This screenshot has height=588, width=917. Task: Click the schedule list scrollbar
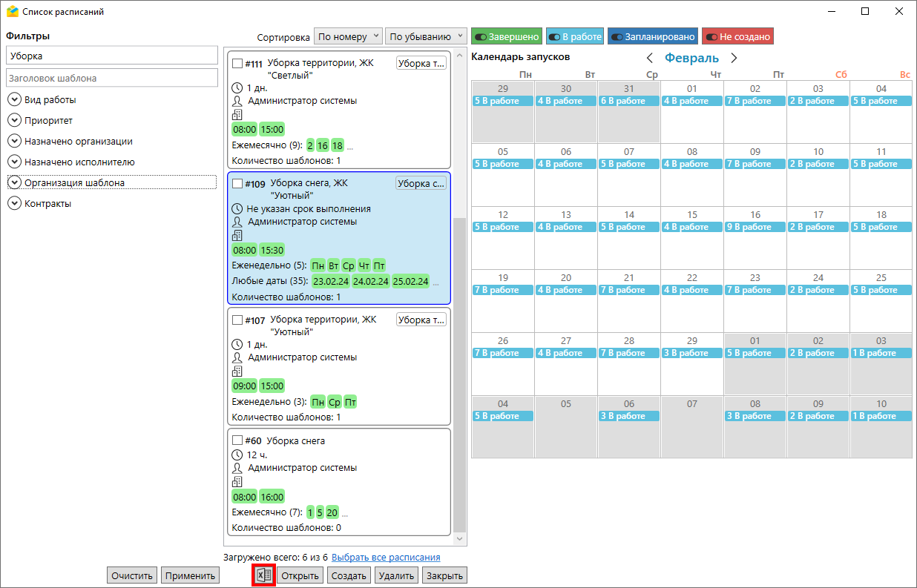460,371
